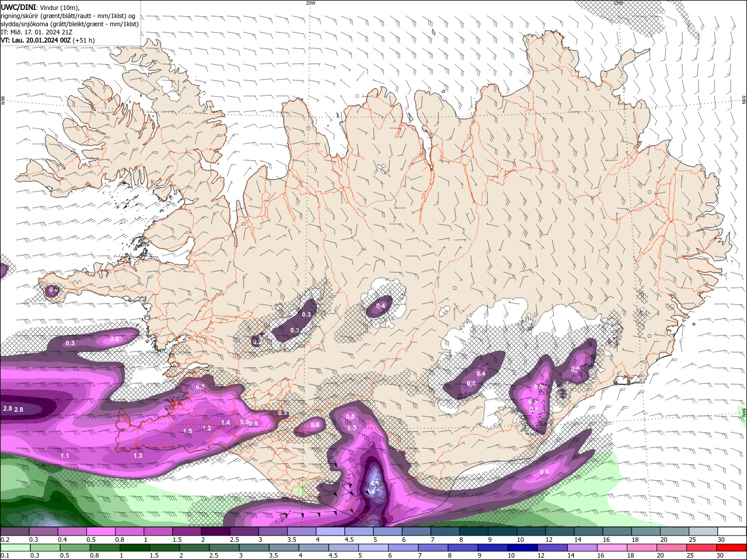Screen dimensions: 747x560
Task: Click the 4.5 label in snow legend
Action: click(349, 540)
